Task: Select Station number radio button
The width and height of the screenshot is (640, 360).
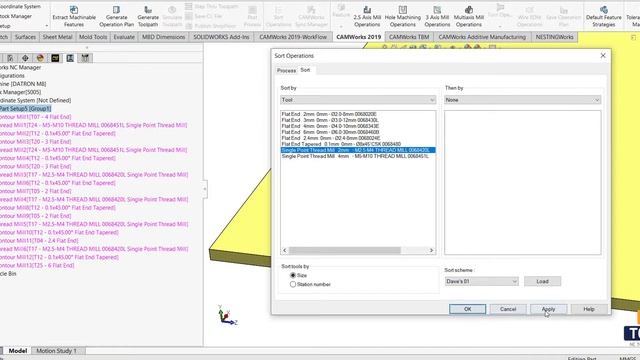Action: pos(293,284)
